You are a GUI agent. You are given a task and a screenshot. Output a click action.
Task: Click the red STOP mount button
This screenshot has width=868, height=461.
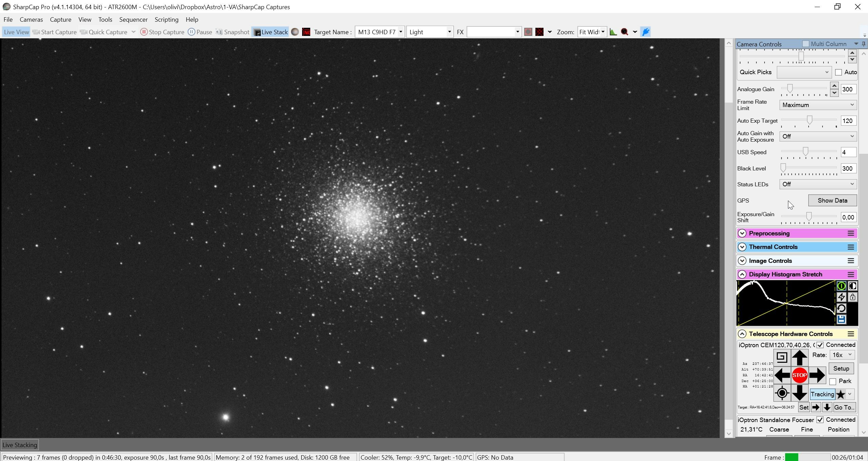click(799, 375)
